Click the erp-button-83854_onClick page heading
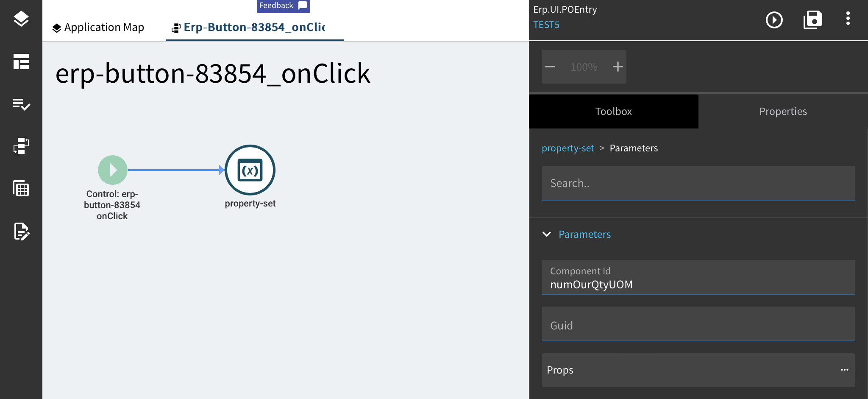Image resolution: width=868 pixels, height=399 pixels. (x=213, y=74)
